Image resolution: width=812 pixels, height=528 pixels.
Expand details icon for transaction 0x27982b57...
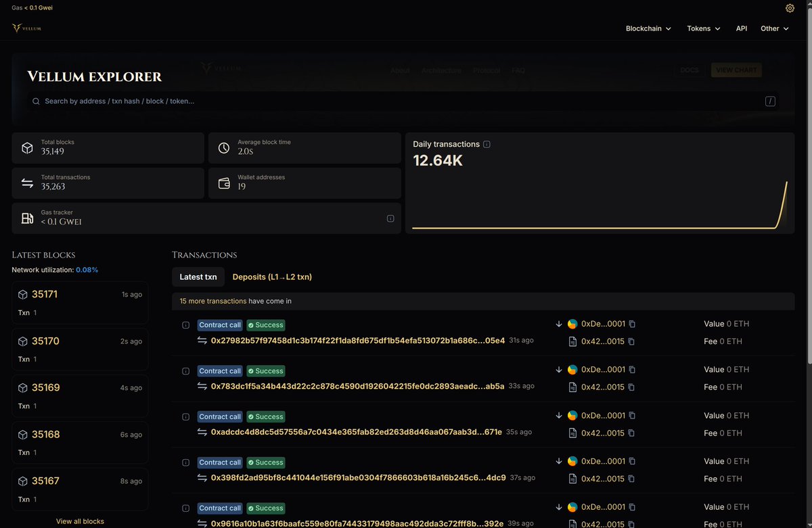coord(186,325)
